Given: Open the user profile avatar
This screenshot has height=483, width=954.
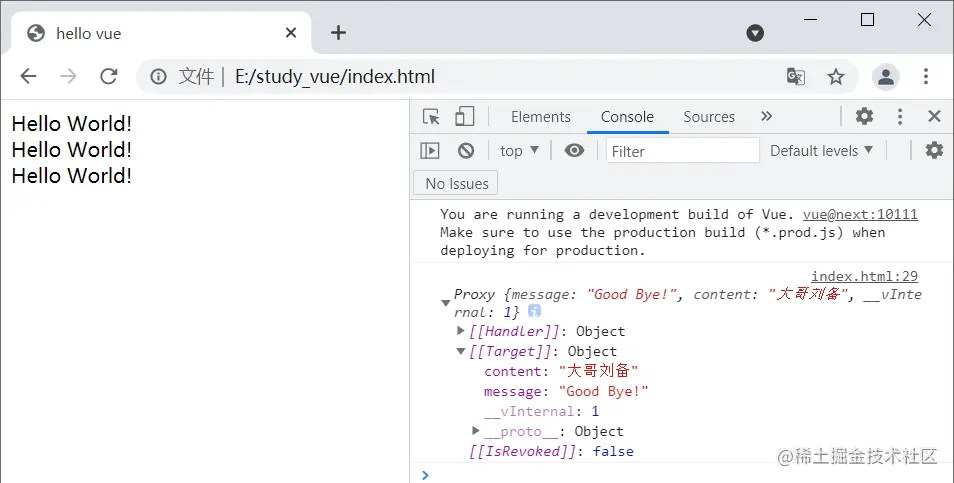Looking at the screenshot, I should point(886,77).
